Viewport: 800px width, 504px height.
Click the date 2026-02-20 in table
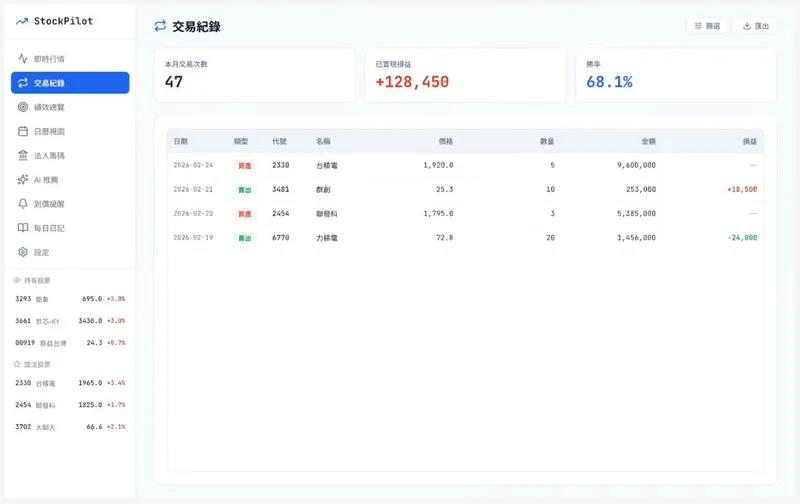coord(193,213)
